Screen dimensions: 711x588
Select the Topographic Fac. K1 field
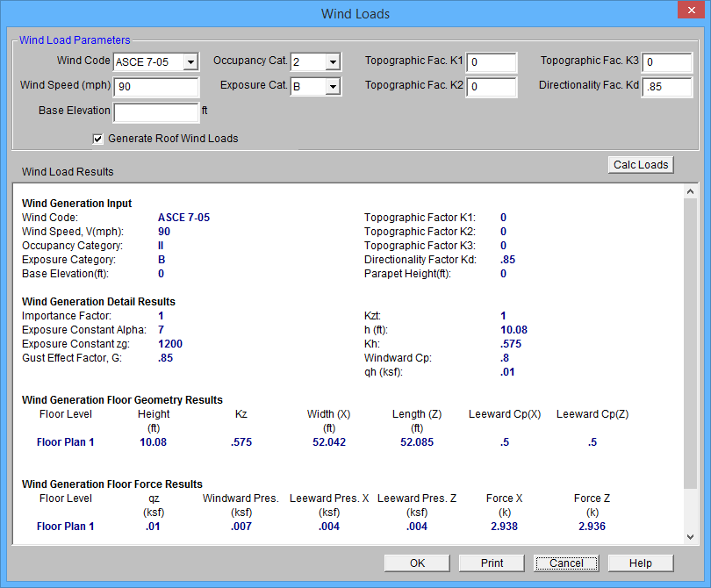(x=492, y=62)
